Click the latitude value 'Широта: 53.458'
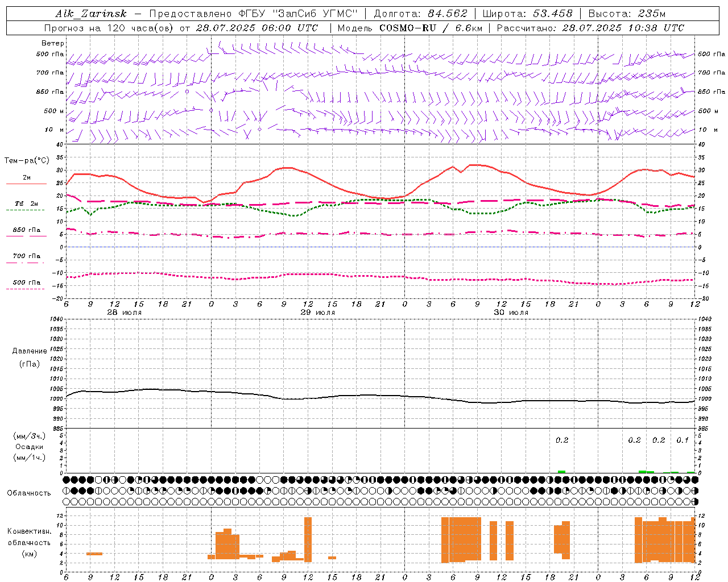The image size is (728, 582). pyautogui.click(x=527, y=14)
